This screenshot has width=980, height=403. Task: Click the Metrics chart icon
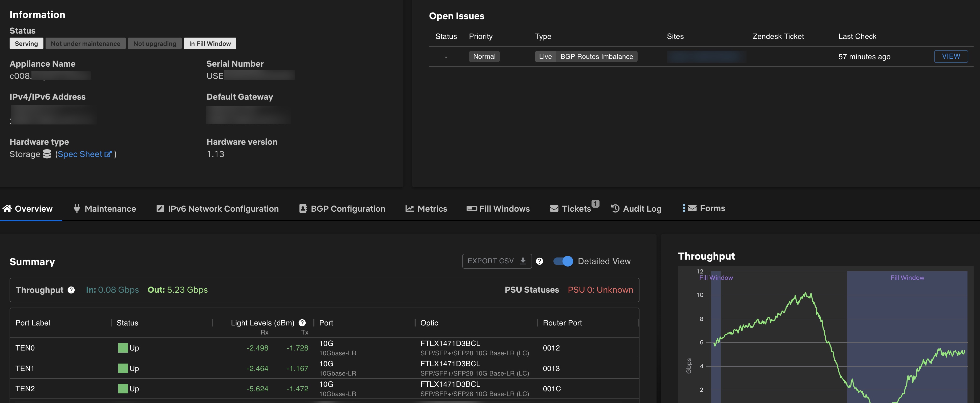coord(409,208)
